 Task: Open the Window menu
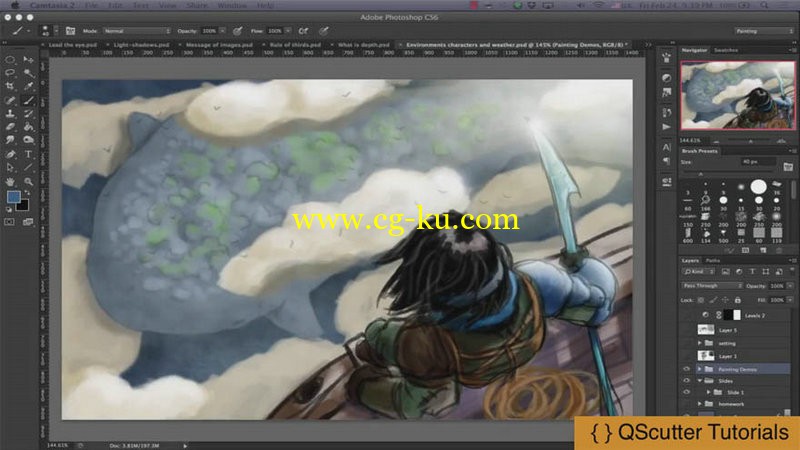point(232,5)
